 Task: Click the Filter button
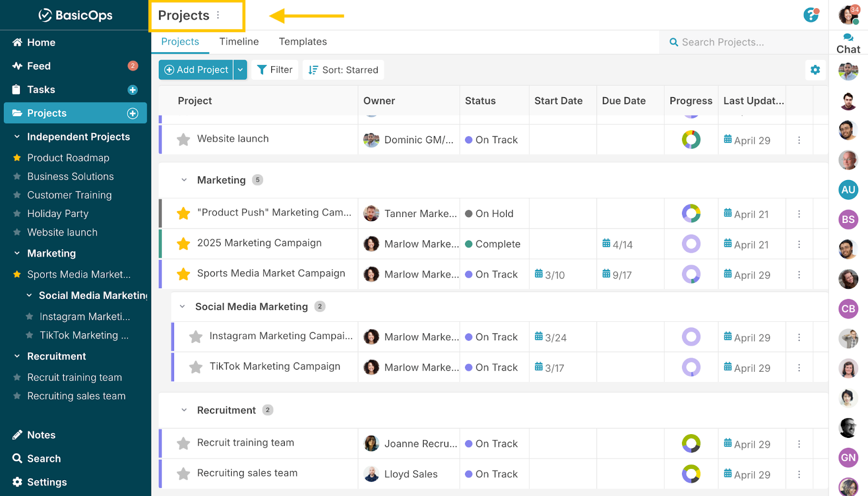[x=275, y=70]
